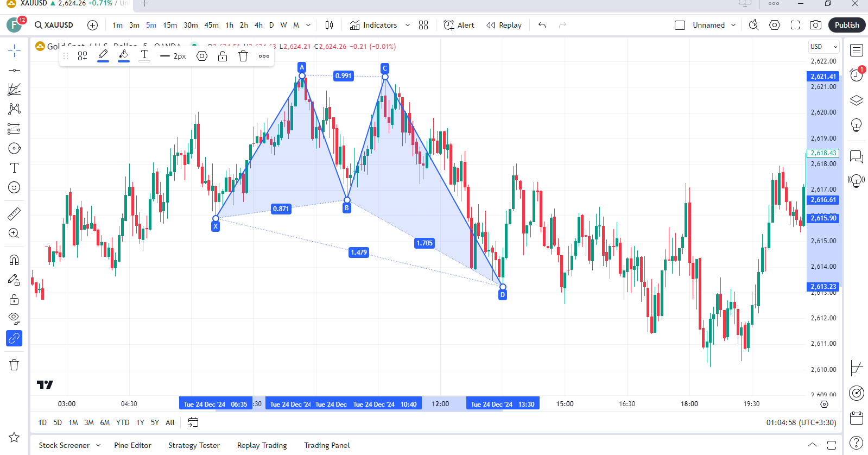Open the emoji and icons tool

click(x=14, y=187)
